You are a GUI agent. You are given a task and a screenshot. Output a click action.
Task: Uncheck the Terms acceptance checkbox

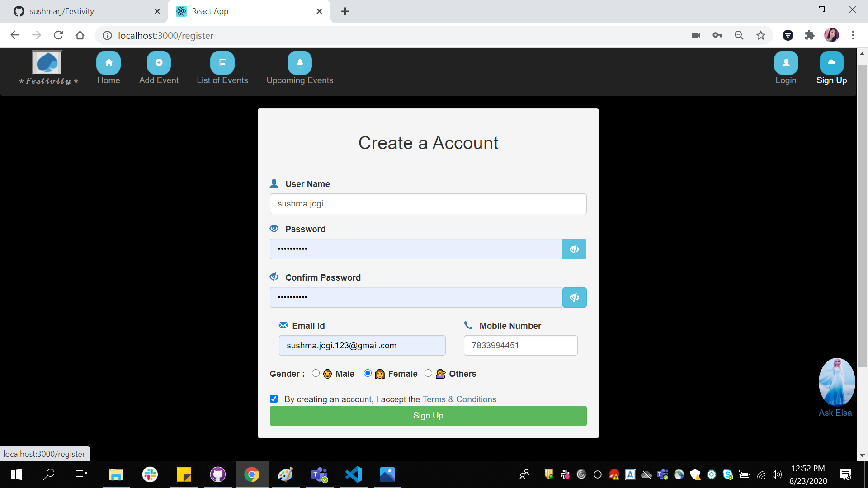274,399
